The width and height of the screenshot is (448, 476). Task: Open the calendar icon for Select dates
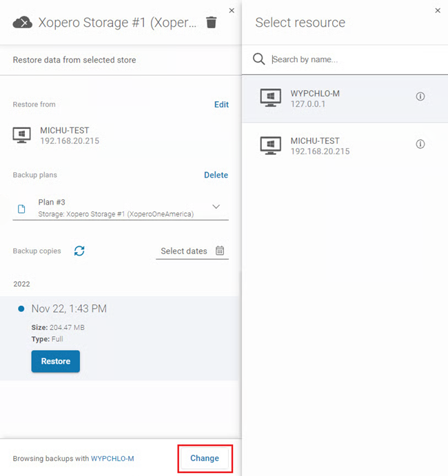[220, 251]
